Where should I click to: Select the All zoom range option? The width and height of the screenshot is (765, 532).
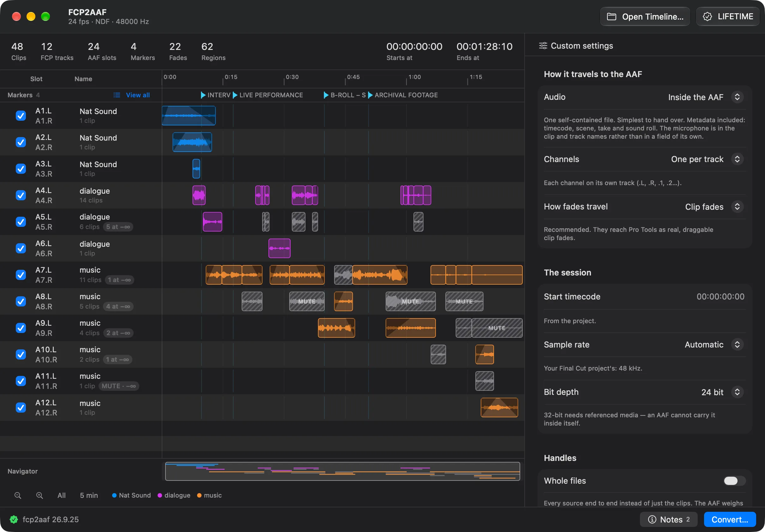tap(61, 495)
